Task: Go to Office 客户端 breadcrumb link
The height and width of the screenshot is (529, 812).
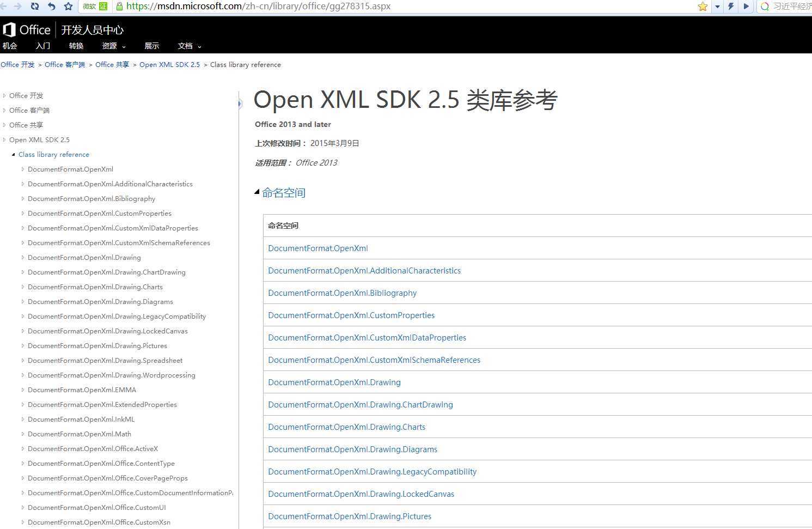Action: (65, 64)
